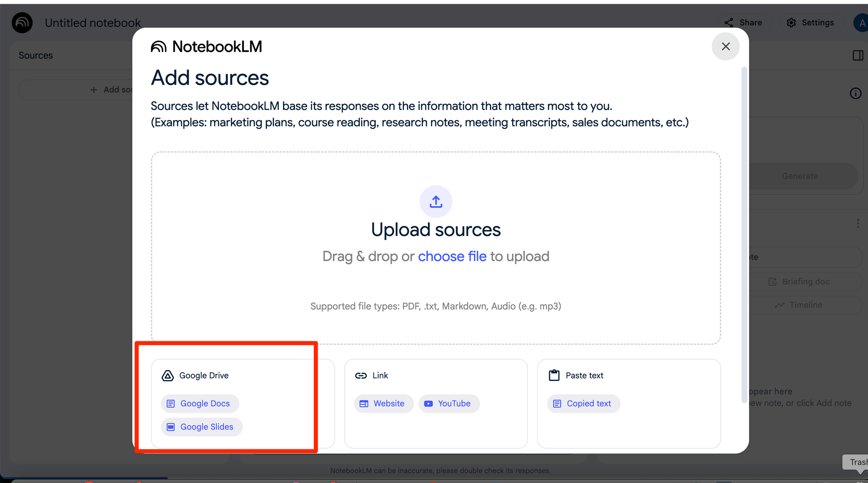
Task: Close the Add sources dialog
Action: click(x=725, y=46)
